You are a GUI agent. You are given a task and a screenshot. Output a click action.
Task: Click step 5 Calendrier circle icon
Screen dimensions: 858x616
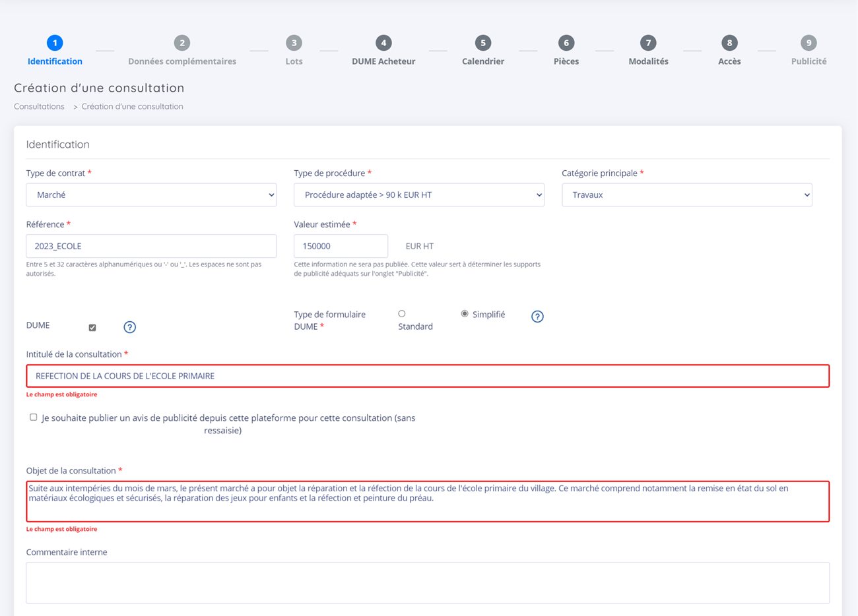pyautogui.click(x=483, y=43)
